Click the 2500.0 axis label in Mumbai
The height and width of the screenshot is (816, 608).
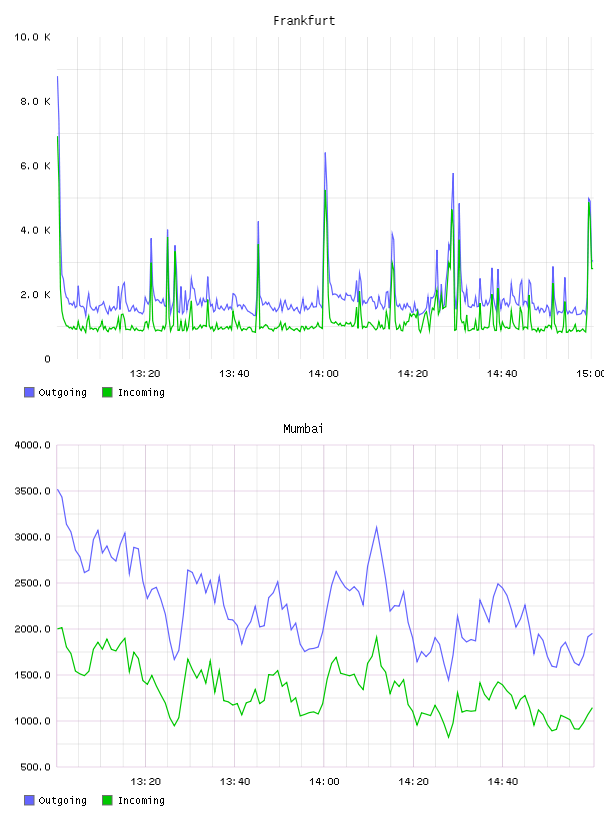click(x=32, y=583)
